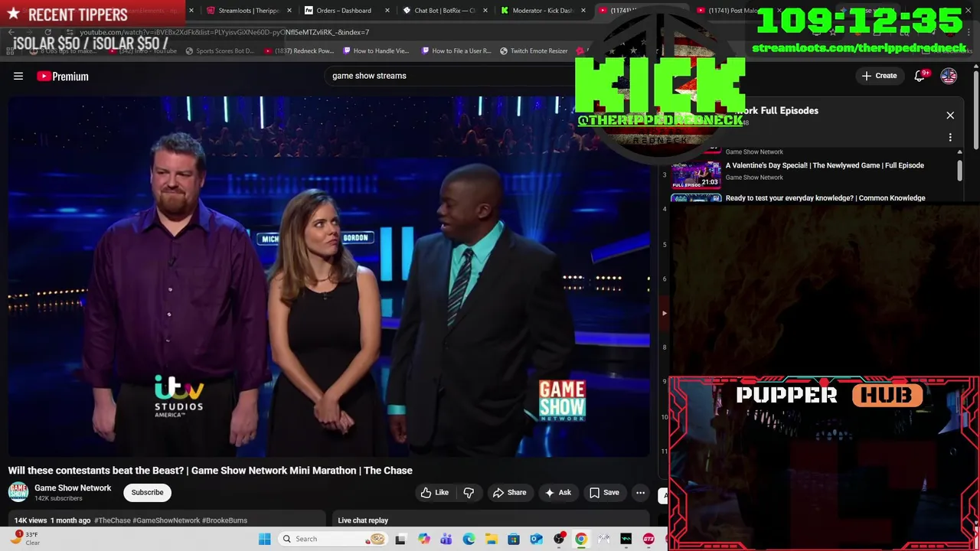Go to YouTube Premium home logo

click(63, 76)
